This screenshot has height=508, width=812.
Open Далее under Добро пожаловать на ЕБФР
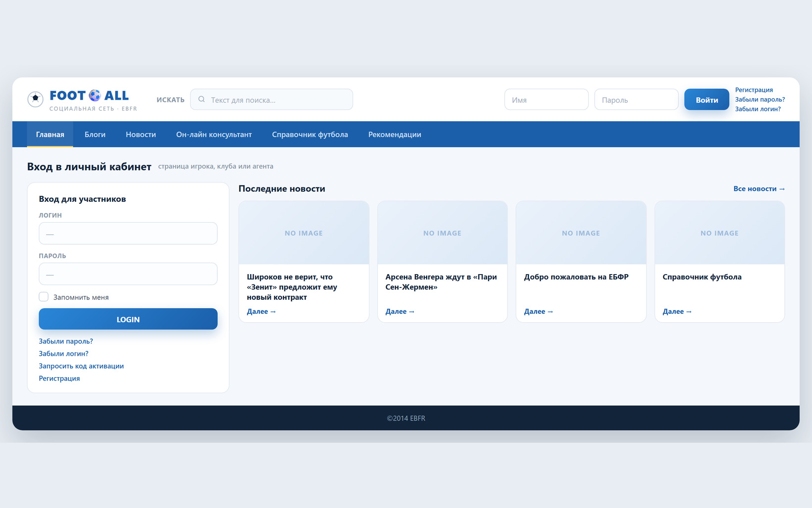(x=539, y=311)
